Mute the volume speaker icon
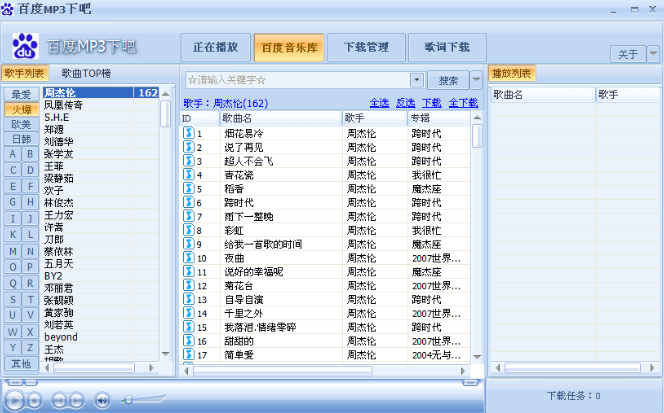664x413 pixels. click(102, 400)
